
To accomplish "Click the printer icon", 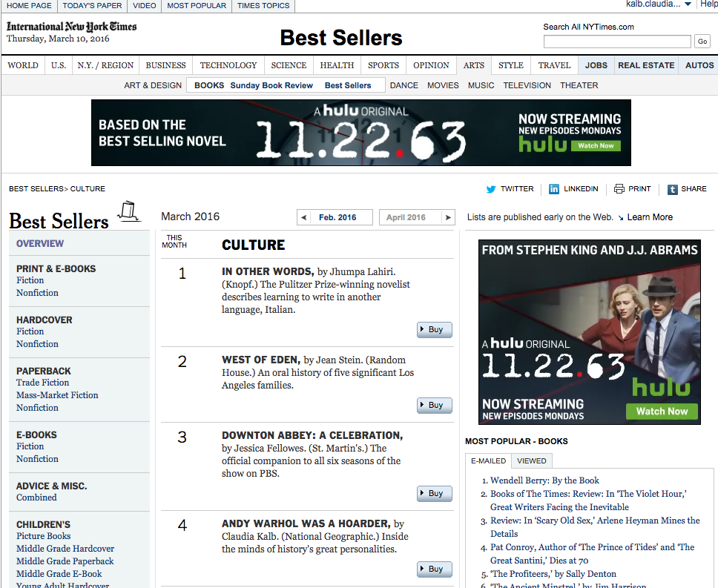I will [x=619, y=189].
